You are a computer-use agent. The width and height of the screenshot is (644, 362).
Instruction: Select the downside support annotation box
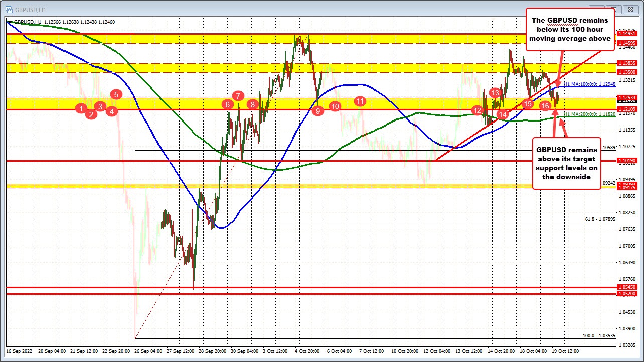tap(567, 163)
